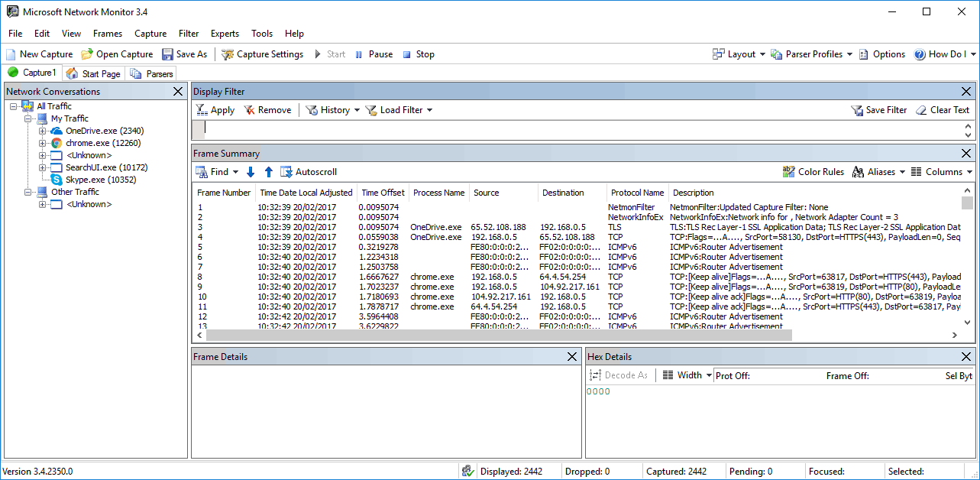This screenshot has width=980, height=480.
Task: Click New Capture toolbar icon
Action: (x=11, y=54)
